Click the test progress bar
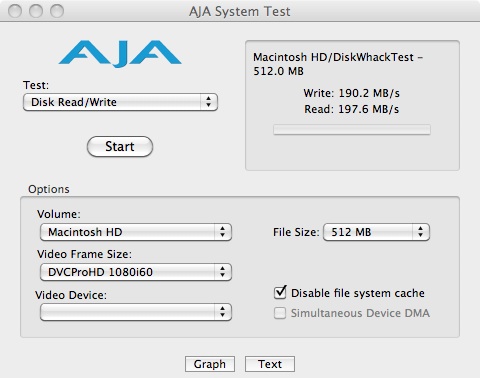This screenshot has width=480, height=378. [352, 130]
